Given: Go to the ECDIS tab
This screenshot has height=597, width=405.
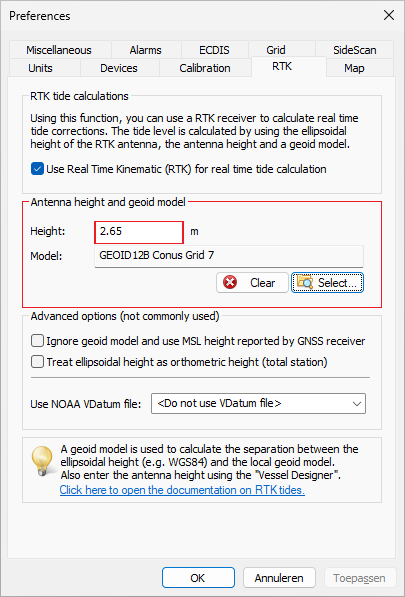Looking at the screenshot, I should click(214, 50).
